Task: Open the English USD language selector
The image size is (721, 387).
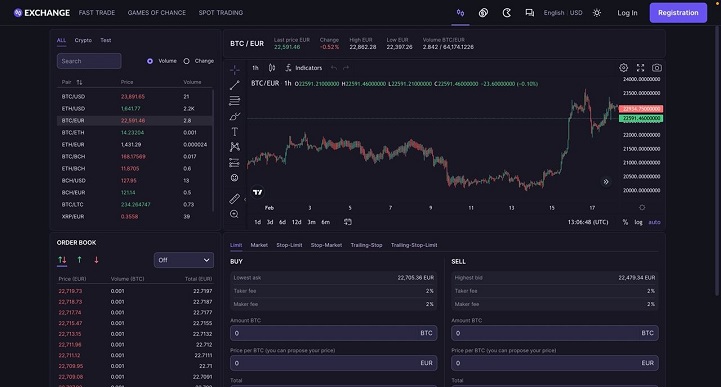Action: tap(563, 13)
